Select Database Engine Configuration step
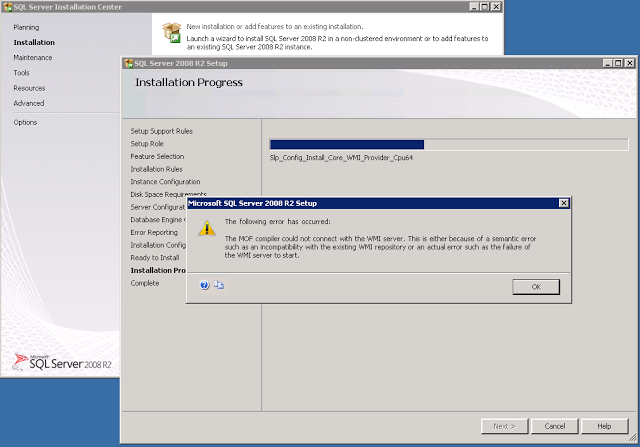Screen dimensions: 640x447 158,220
